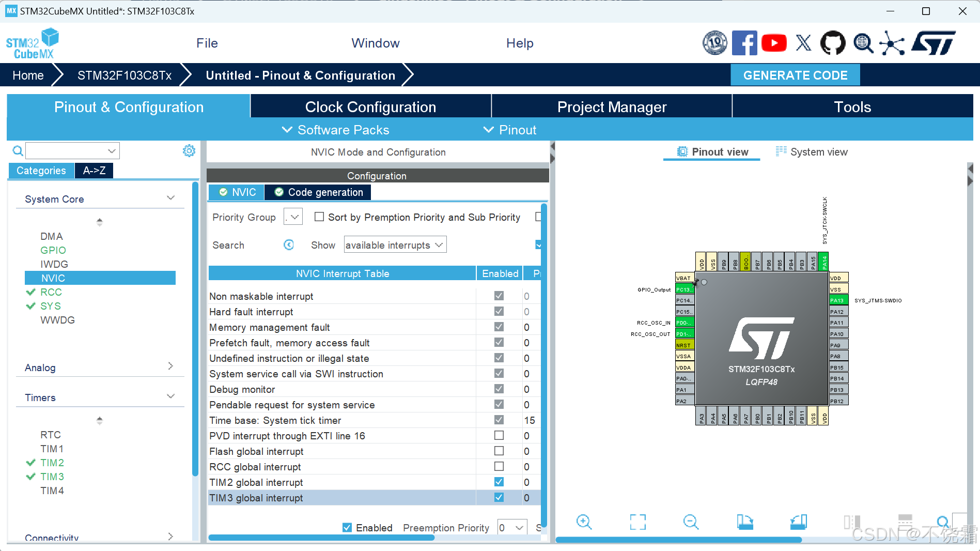Select DMA in System Core list
The height and width of the screenshot is (551, 980).
tap(52, 236)
